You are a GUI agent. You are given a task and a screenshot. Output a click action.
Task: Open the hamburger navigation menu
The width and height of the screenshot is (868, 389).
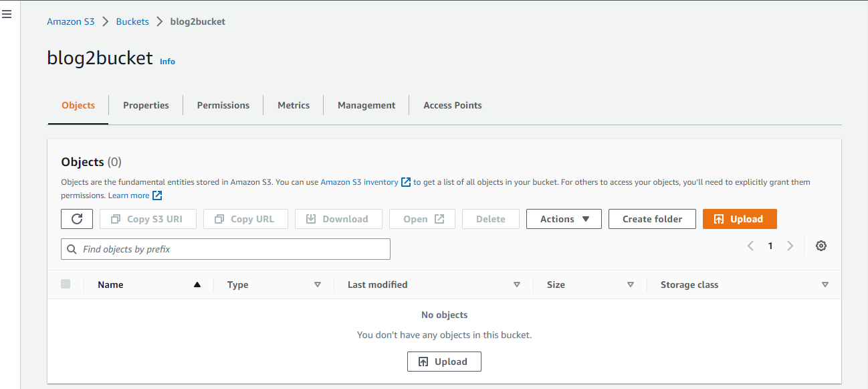(x=7, y=14)
